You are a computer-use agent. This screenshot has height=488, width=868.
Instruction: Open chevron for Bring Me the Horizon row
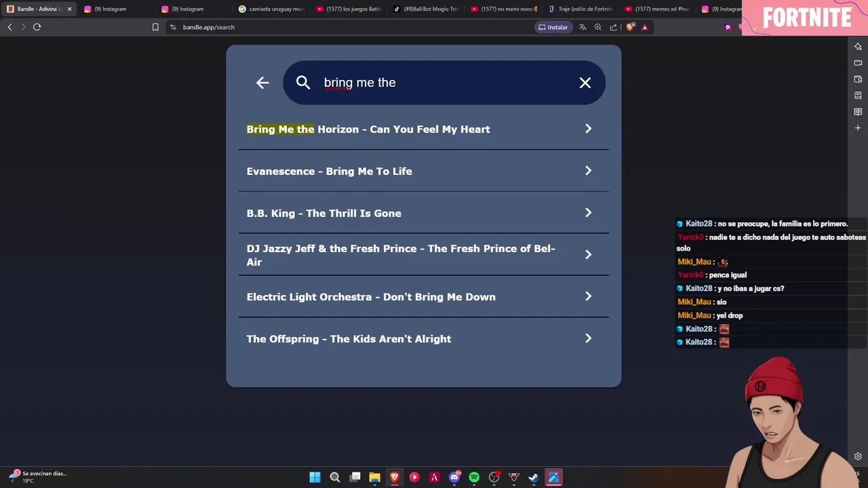pyautogui.click(x=588, y=129)
